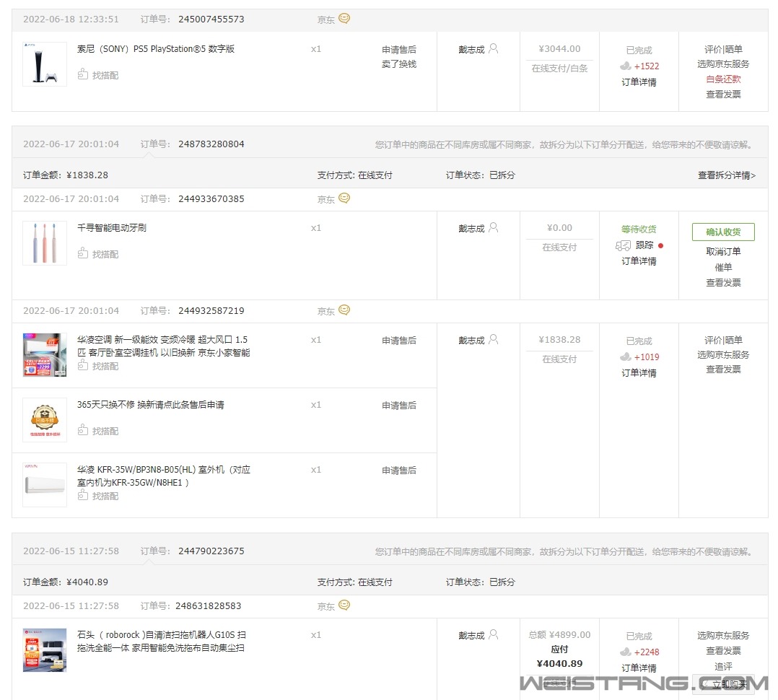Open JD chat icon for order 244932587219

344,310
